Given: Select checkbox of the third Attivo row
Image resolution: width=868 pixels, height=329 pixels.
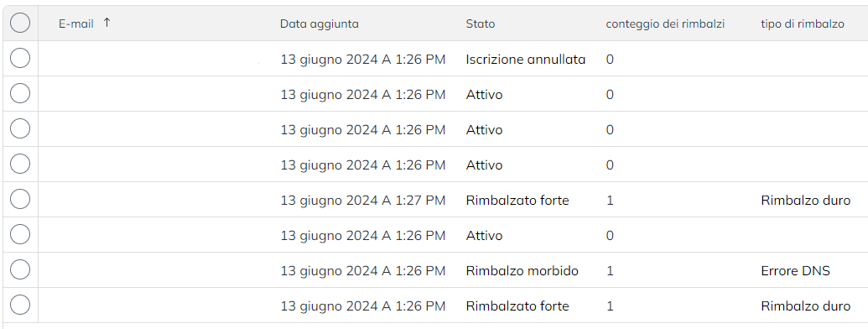Looking at the screenshot, I should (x=20, y=164).
